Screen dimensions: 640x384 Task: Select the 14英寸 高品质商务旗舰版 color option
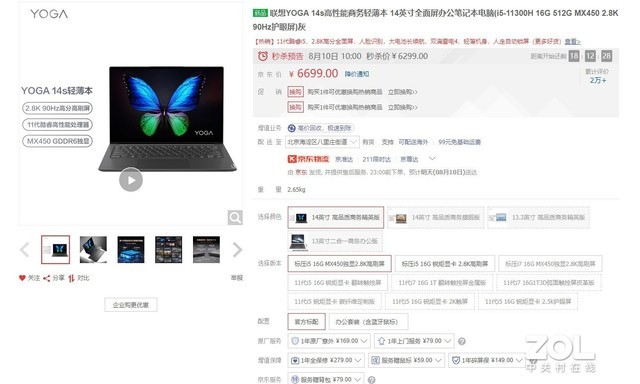pos(436,218)
